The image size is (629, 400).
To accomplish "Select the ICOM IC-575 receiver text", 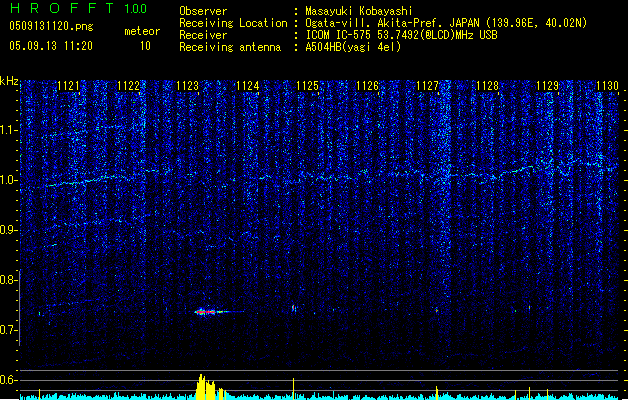I will coord(402,35).
